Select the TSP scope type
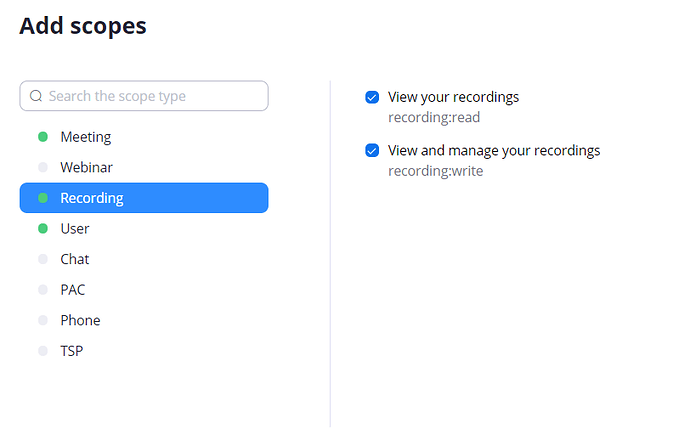 (x=72, y=351)
